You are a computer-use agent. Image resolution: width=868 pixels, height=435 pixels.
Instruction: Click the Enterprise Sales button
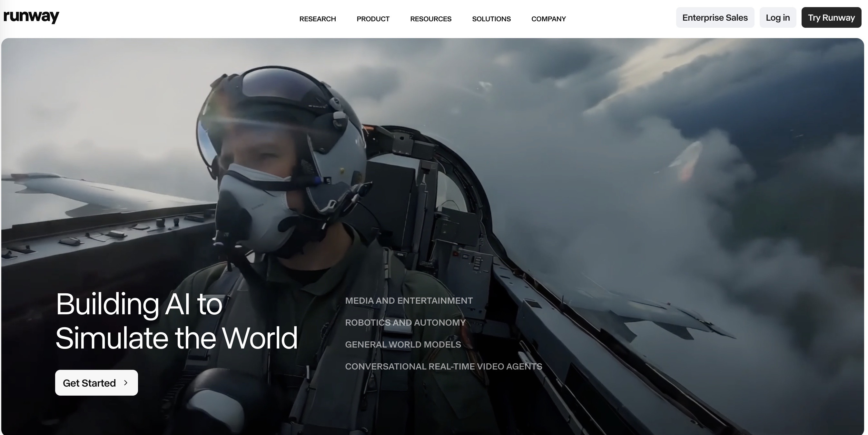(715, 17)
